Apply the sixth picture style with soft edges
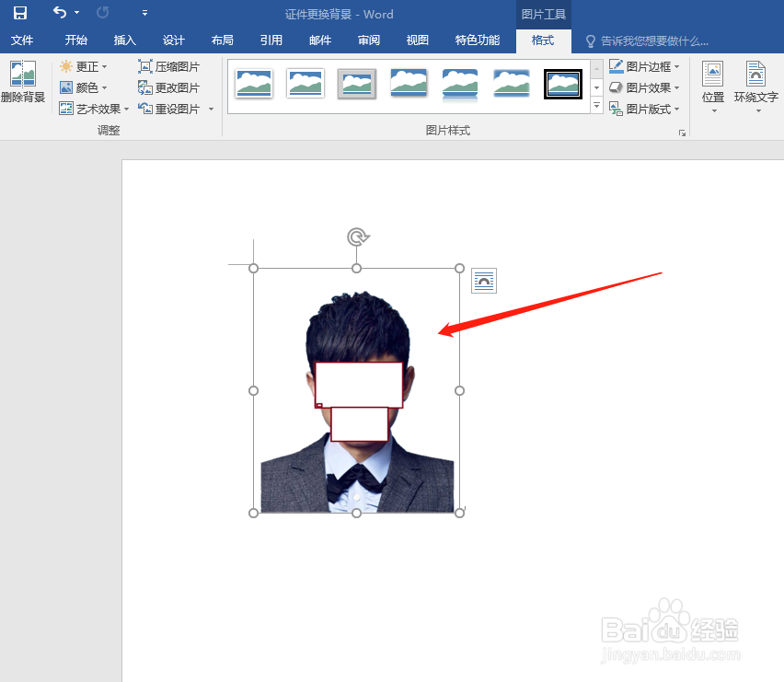 512,83
